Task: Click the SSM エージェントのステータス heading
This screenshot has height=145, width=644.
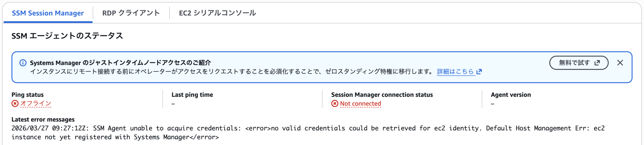Action: click(67, 36)
